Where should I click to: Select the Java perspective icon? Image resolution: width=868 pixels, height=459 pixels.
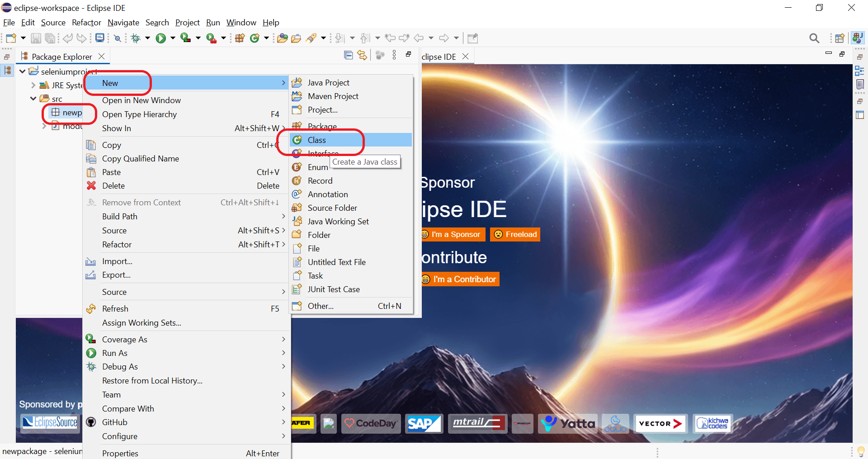[857, 38]
